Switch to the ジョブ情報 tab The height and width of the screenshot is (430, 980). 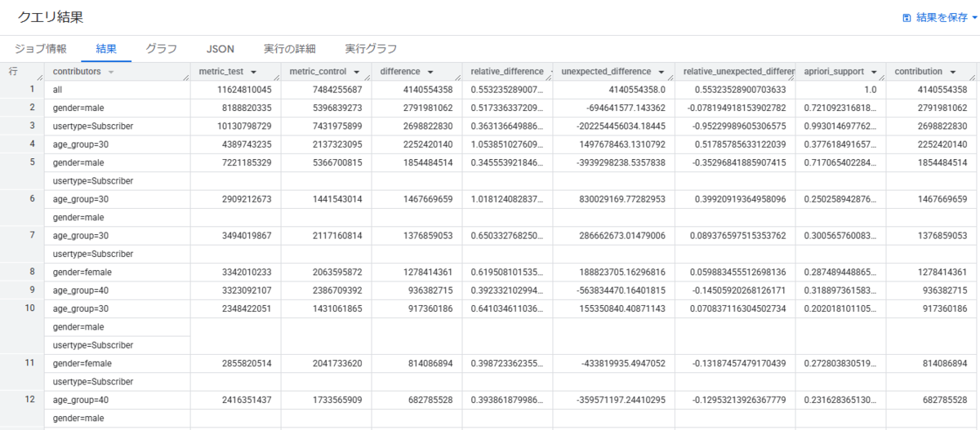click(x=39, y=49)
